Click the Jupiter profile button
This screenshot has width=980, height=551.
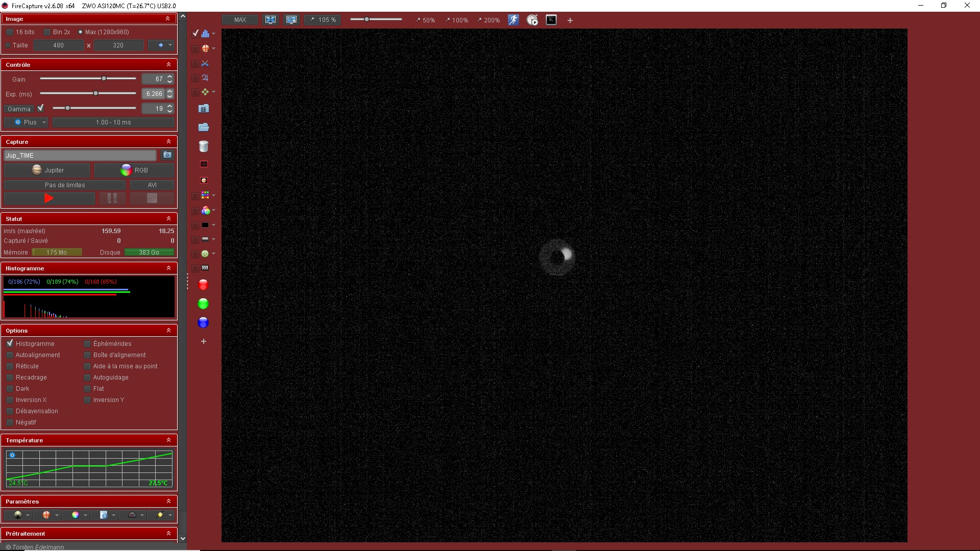(47, 170)
